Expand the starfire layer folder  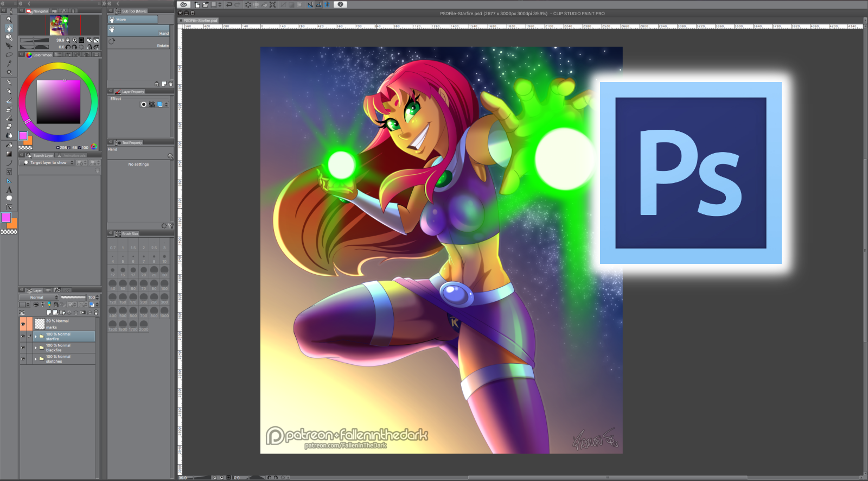[36, 337]
